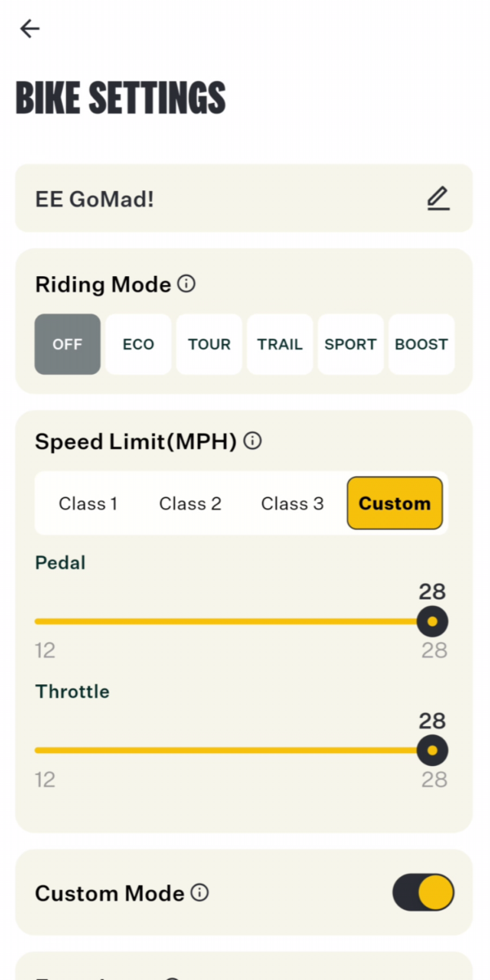This screenshot has height=980, width=490.
Task: Select the Class 2 speed limit
Action: (x=190, y=503)
